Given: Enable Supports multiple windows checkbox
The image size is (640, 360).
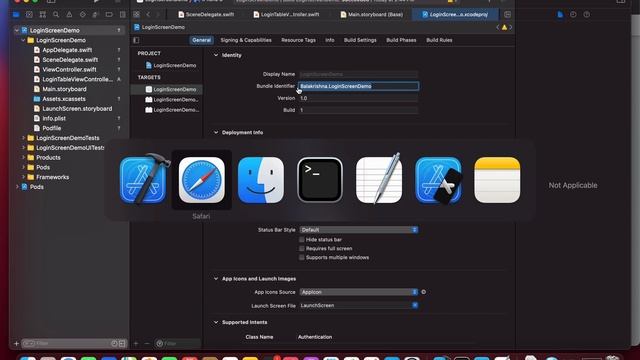Looking at the screenshot, I should (302, 258).
